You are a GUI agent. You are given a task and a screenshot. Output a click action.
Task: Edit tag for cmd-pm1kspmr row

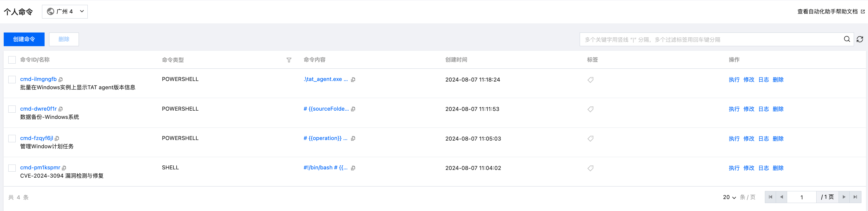click(590, 168)
